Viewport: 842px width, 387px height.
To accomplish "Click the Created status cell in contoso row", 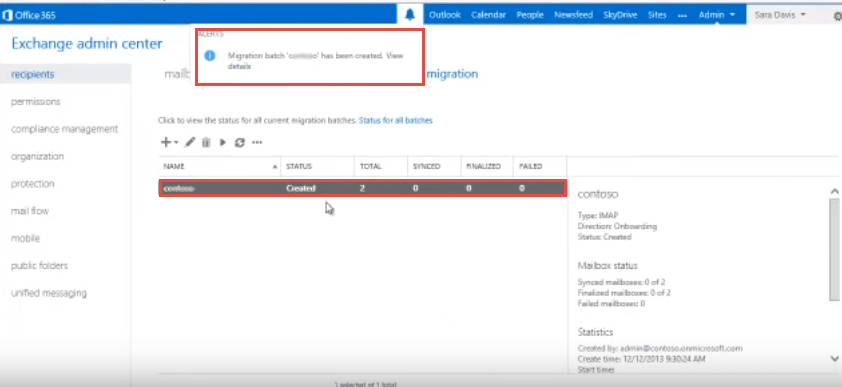I will (x=301, y=188).
